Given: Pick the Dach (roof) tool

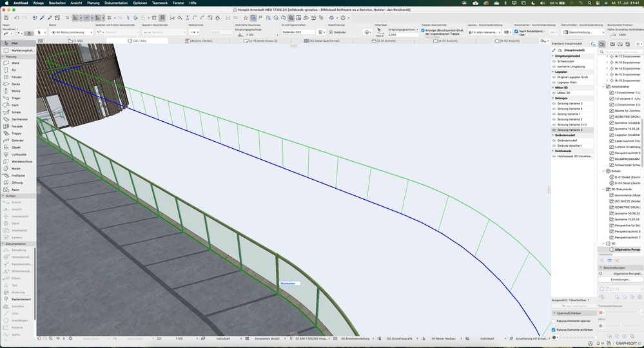Looking at the screenshot, I should [x=15, y=105].
